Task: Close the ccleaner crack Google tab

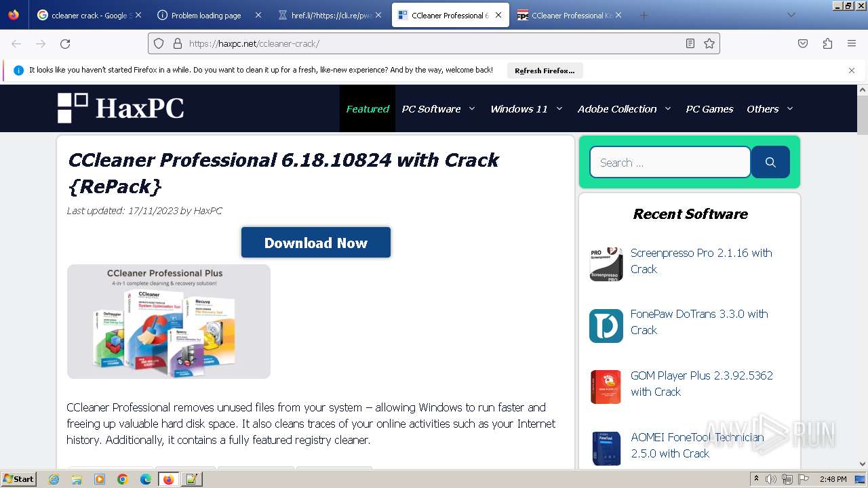Action: click(x=138, y=15)
